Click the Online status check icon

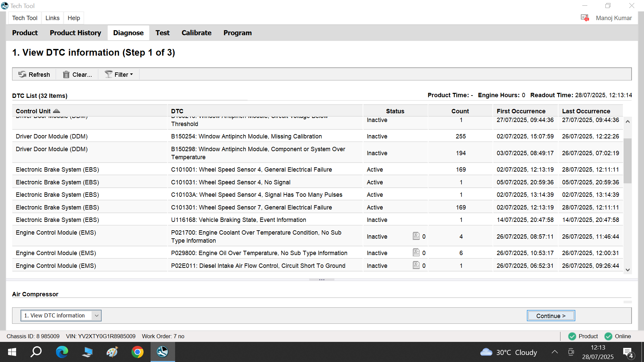(x=608, y=336)
